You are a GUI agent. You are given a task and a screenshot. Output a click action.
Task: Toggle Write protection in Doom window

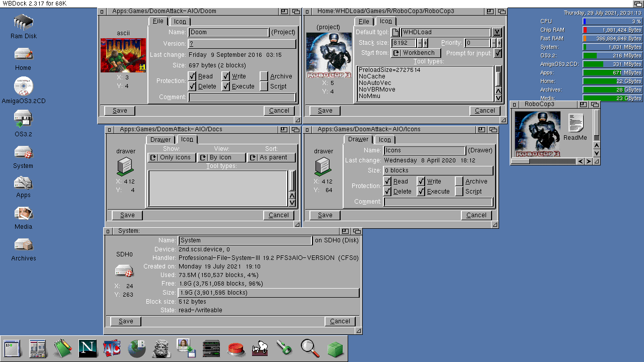point(226,76)
